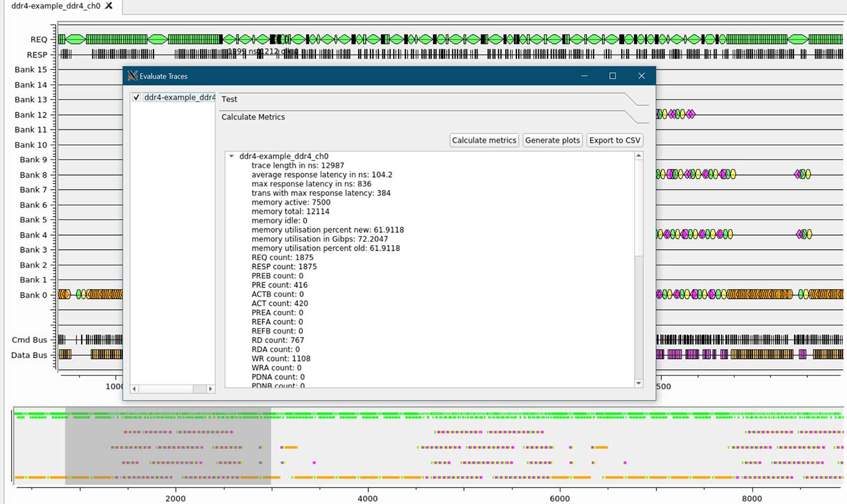Select 'memory utilisation in Gibps: 72.2047' row
The image size is (847, 504).
click(x=319, y=239)
